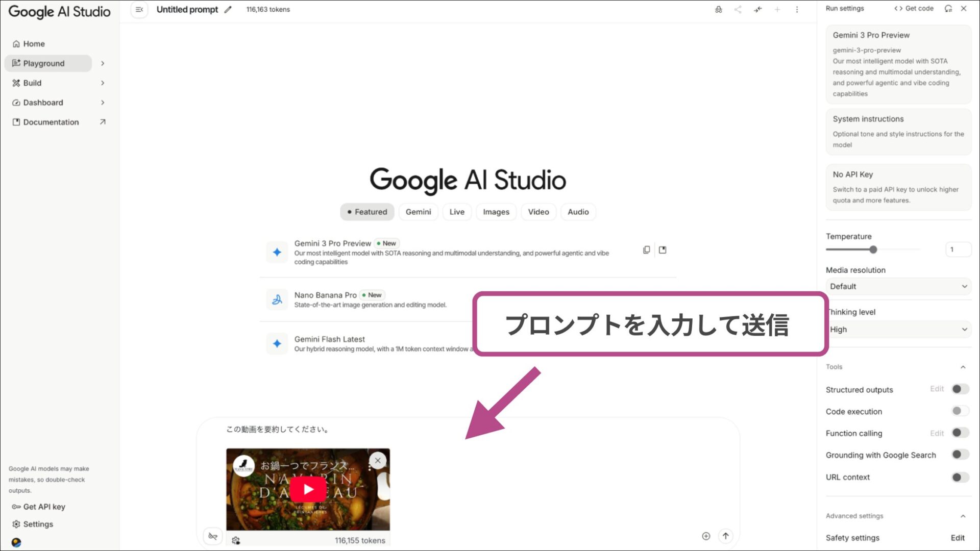Enable Structured outputs
Image resolution: width=980 pixels, height=551 pixels.
[x=960, y=389]
